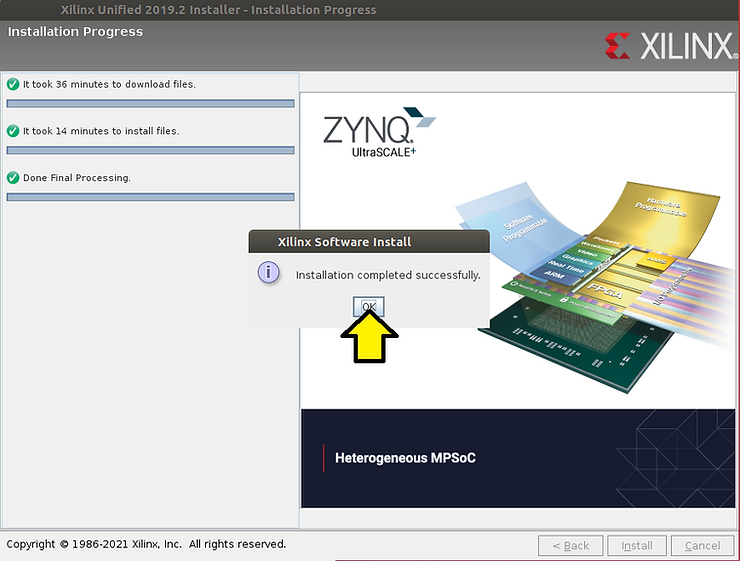Click the final processing progress bar
740x561 pixels.
point(150,197)
